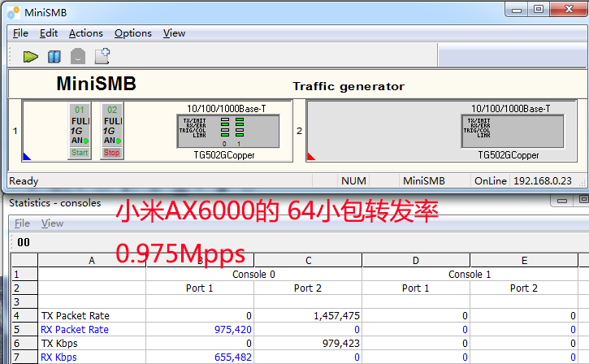Click Start button on port 01

[x=80, y=153]
